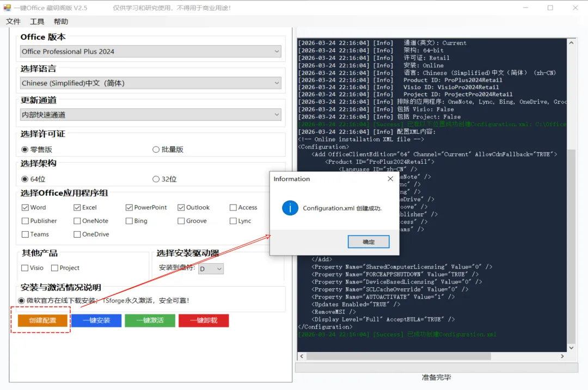
Task: Enable the Publisher checkbox
Action: (25, 221)
